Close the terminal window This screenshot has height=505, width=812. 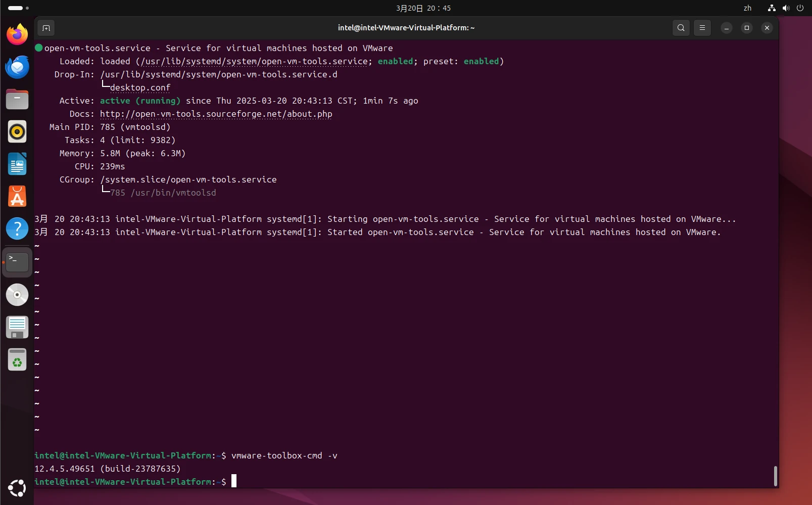tap(767, 28)
